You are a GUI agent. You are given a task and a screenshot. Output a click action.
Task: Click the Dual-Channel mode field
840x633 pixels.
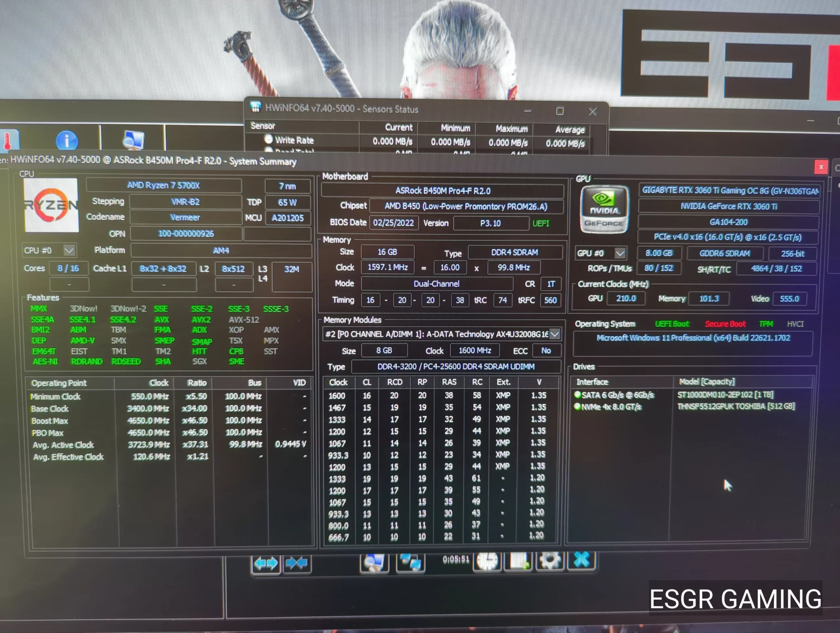point(437,284)
